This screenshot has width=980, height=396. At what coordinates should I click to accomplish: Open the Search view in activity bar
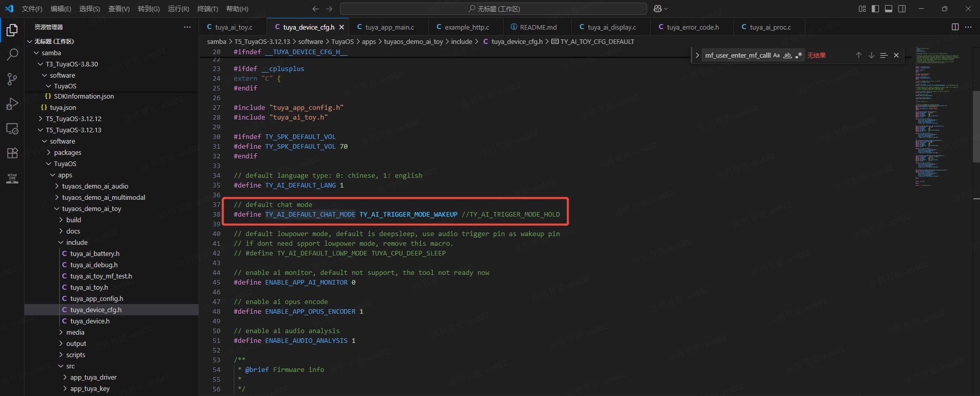point(12,55)
